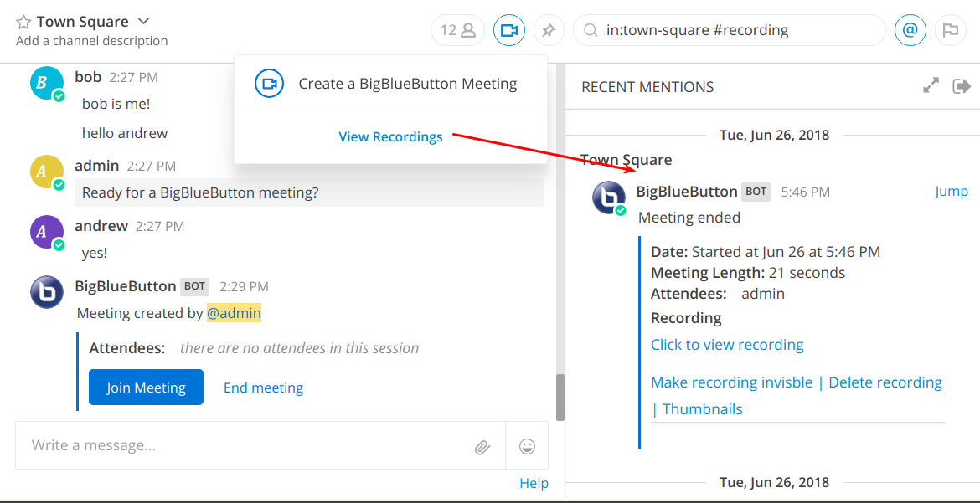Click BigBlueButton name in Recent Mentions
The height and width of the screenshot is (503, 980).
(x=687, y=191)
